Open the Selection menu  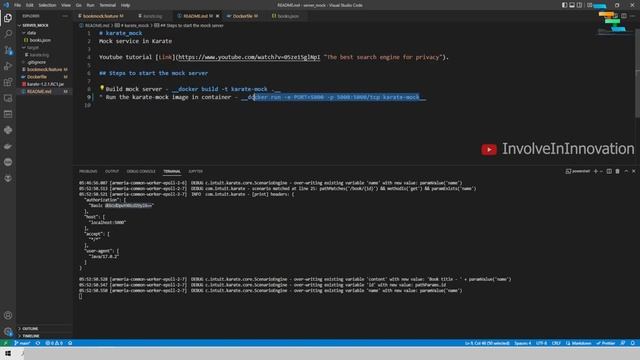coord(47,5)
